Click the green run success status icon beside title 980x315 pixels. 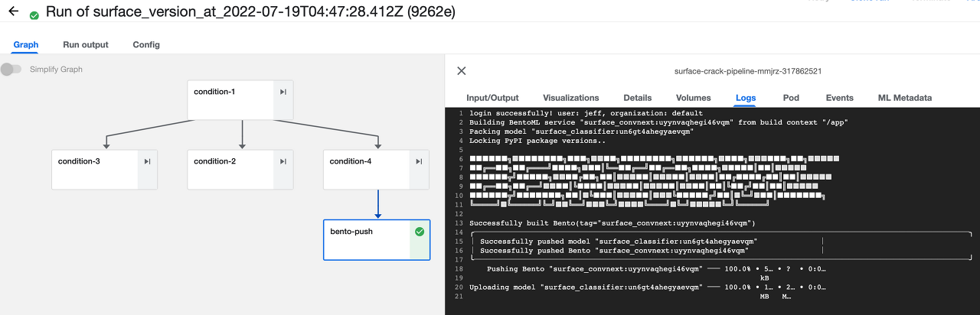(x=34, y=15)
